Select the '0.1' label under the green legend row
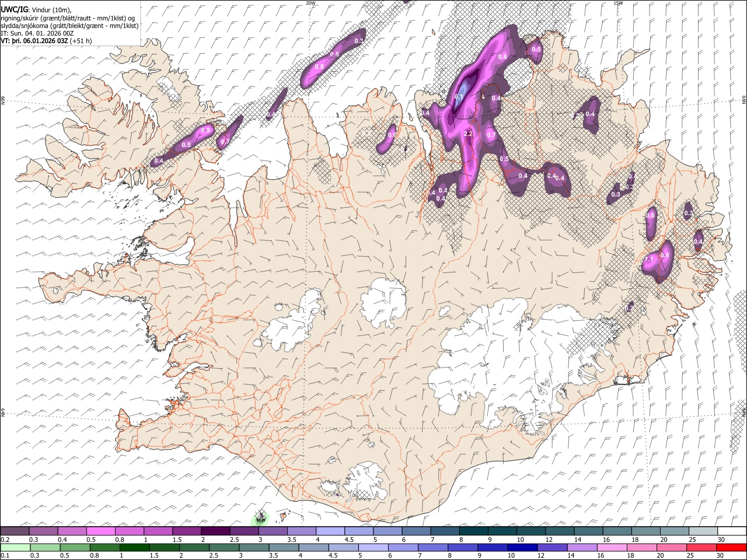The width and height of the screenshot is (747, 560). [5, 556]
